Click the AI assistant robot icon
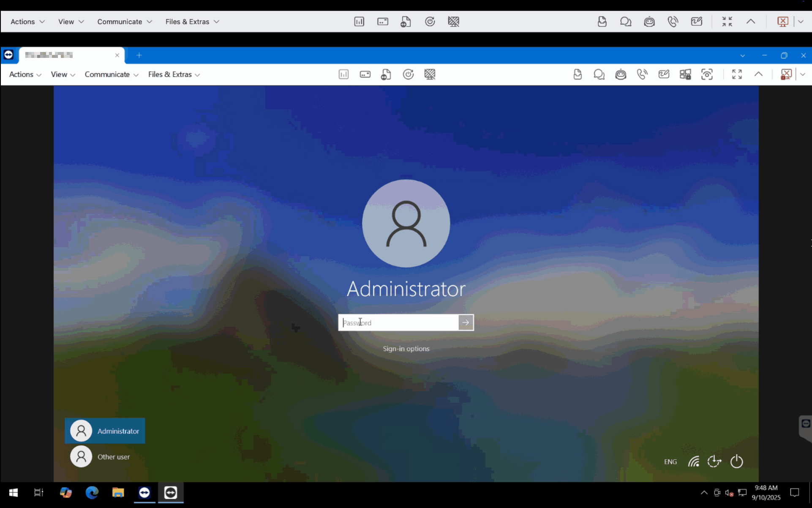 [621, 74]
